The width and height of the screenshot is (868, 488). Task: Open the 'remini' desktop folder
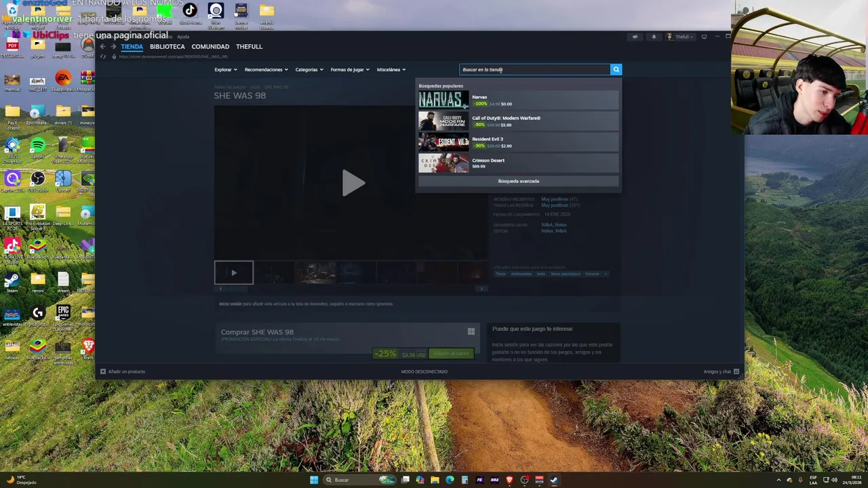38,283
